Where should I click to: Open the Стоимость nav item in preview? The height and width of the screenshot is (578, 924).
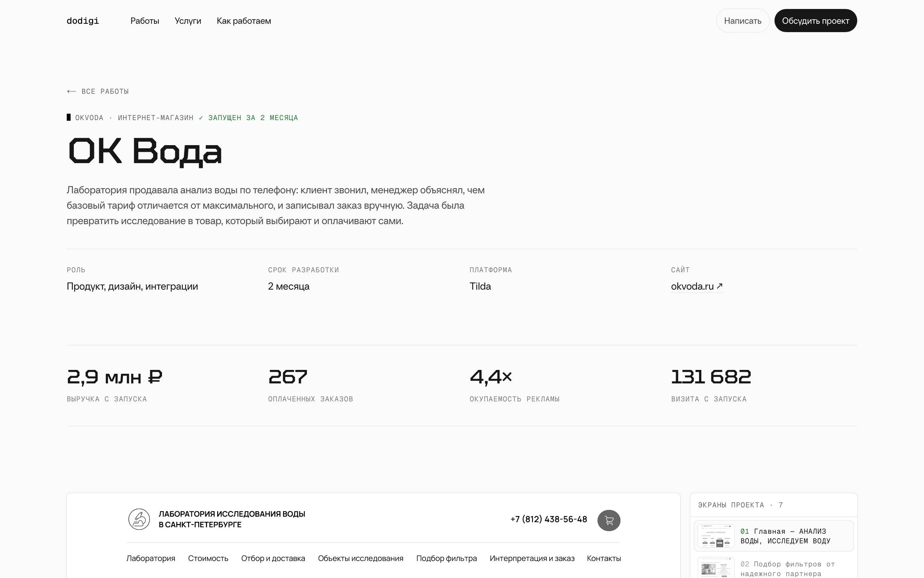click(x=208, y=558)
